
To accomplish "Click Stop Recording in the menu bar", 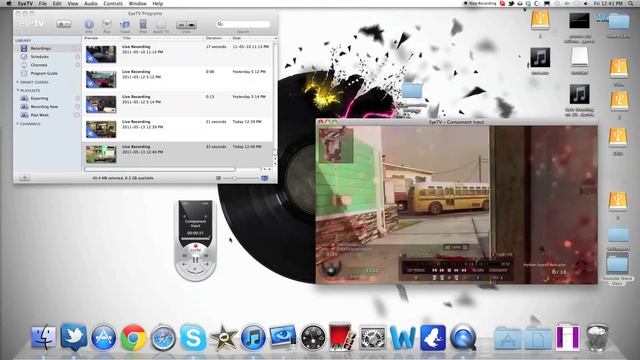I will pos(480,4).
